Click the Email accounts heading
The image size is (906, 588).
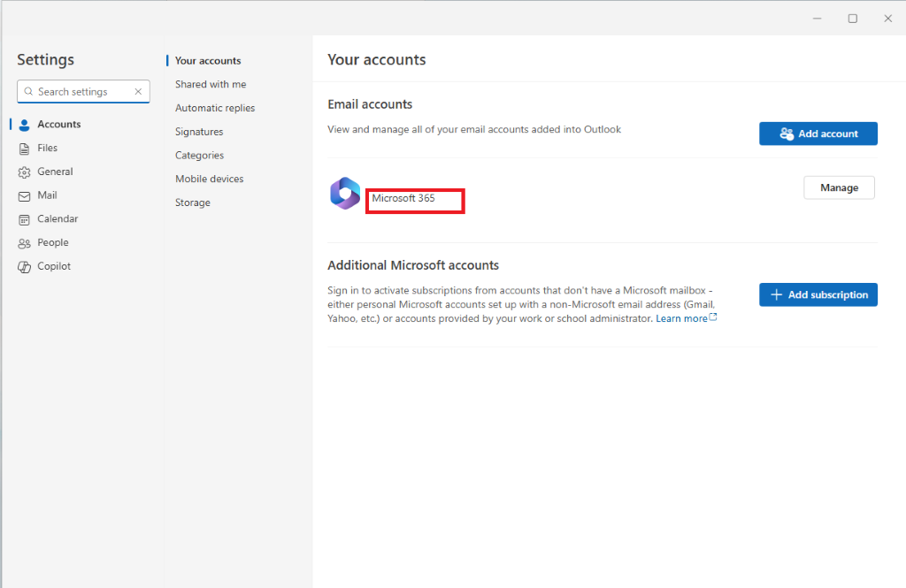coord(370,104)
